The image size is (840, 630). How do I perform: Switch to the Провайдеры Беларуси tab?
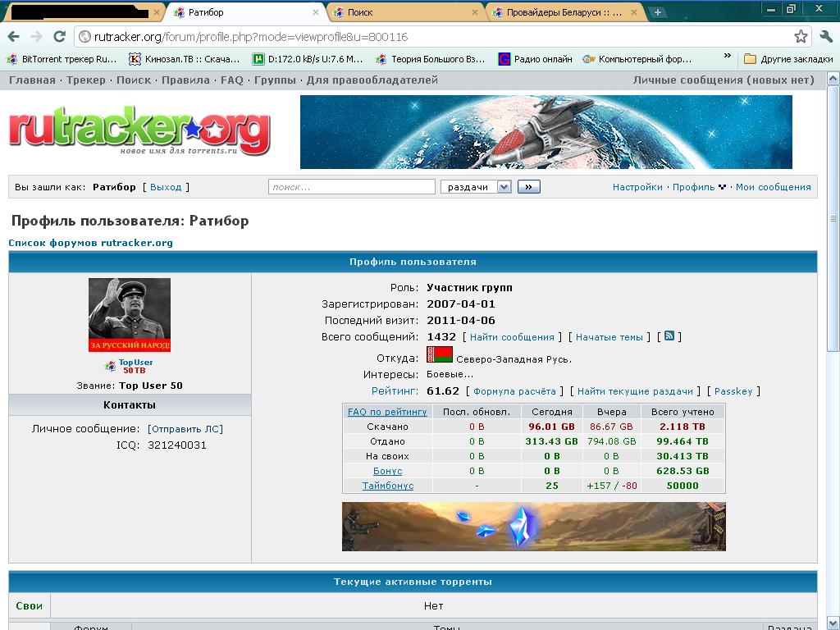(565, 12)
